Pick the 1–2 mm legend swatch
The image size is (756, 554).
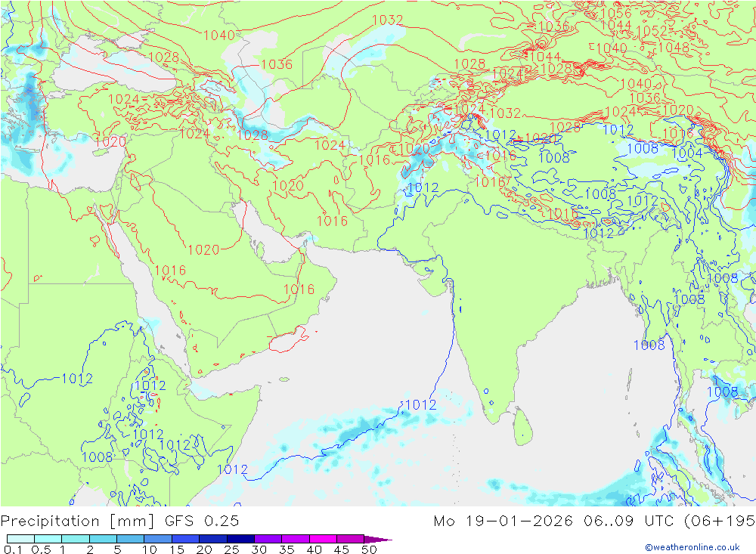[x=76, y=539]
